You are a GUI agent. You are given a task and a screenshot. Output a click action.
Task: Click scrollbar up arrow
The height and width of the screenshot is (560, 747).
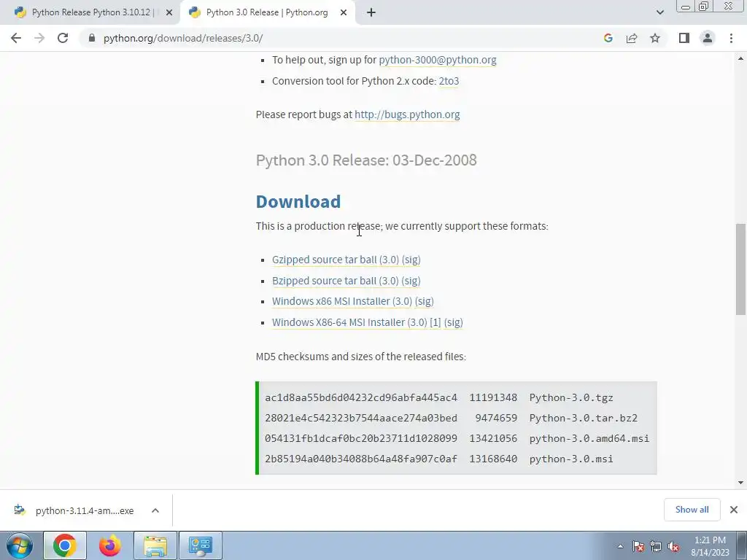740,58
